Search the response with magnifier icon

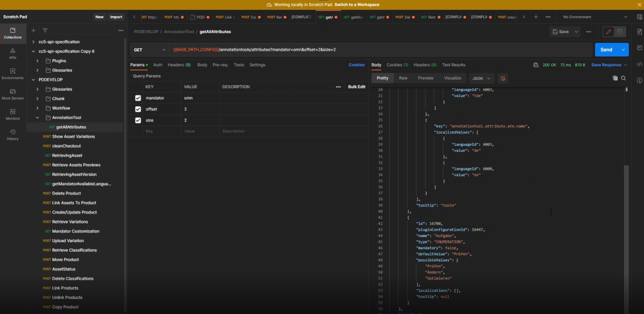coord(623,78)
